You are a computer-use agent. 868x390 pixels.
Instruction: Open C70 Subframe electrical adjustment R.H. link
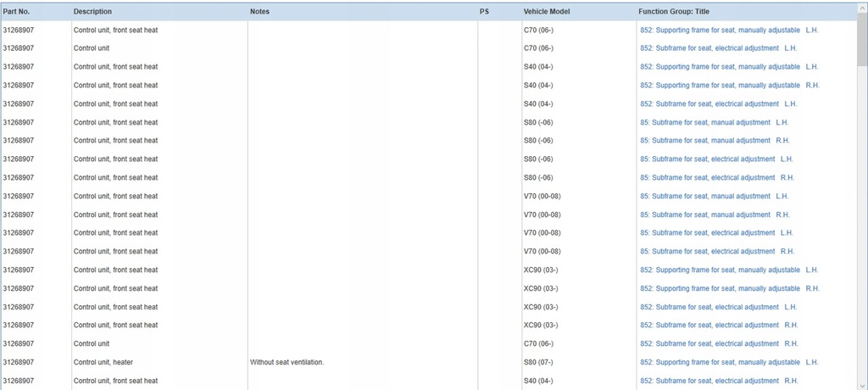pos(719,343)
